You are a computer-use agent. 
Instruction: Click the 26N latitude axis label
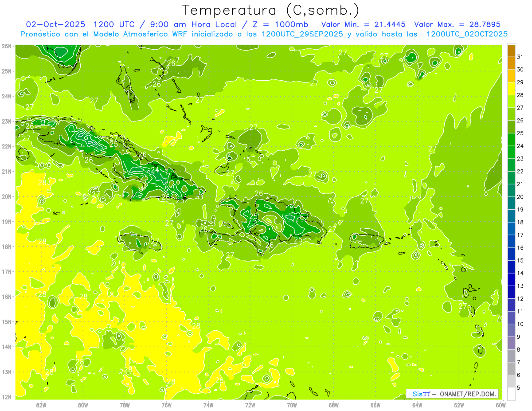(6, 46)
